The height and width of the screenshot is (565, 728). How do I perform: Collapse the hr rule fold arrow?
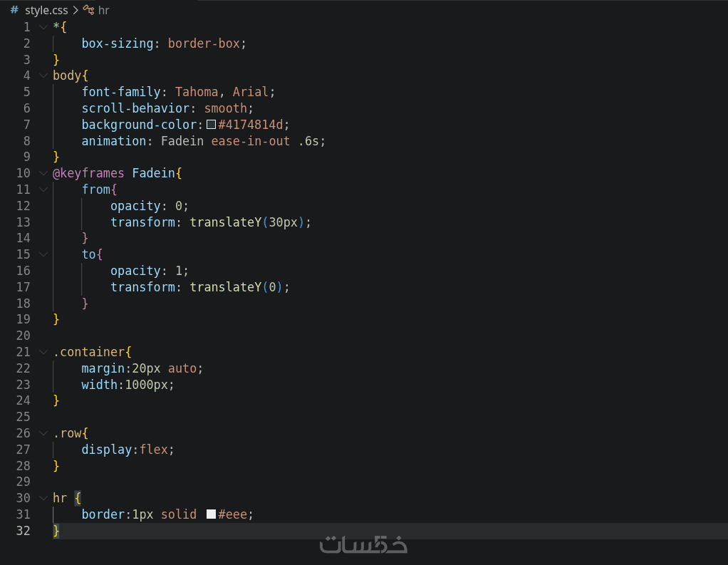[43, 498]
